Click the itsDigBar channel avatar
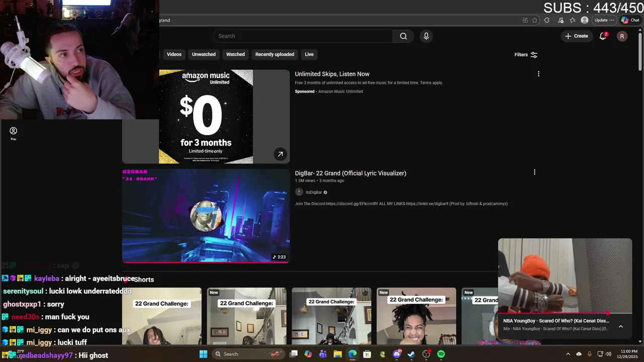The height and width of the screenshot is (362, 644). 299,192
